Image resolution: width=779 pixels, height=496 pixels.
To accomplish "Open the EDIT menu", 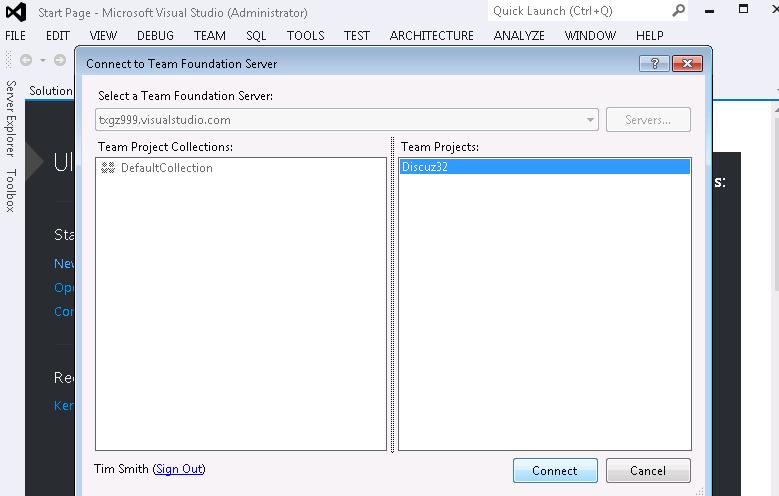I will (x=58, y=36).
